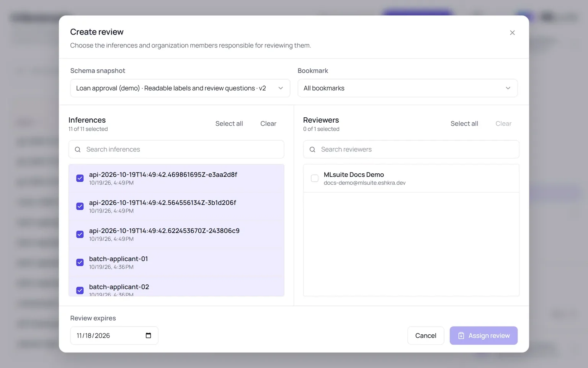Open the calendar picker icon in Review expires
The height and width of the screenshot is (368, 588).
click(149, 335)
